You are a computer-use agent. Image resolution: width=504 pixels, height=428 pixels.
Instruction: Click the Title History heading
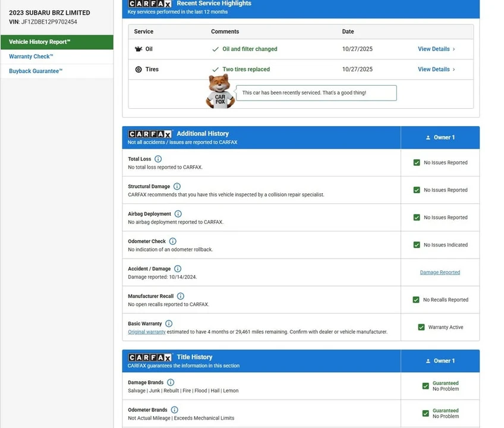[x=194, y=357]
